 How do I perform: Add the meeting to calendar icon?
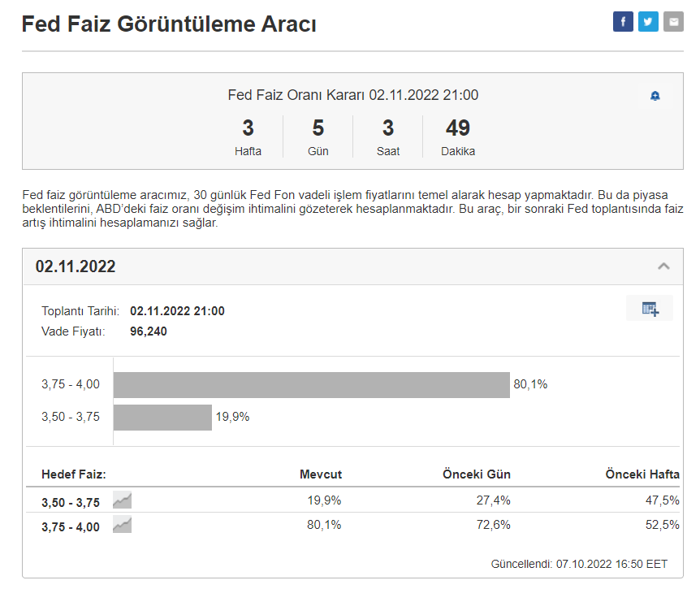[x=650, y=309]
